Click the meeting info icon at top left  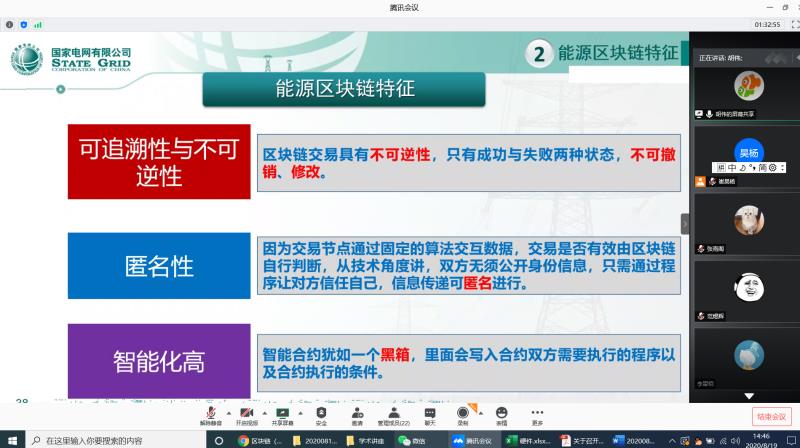[11, 22]
